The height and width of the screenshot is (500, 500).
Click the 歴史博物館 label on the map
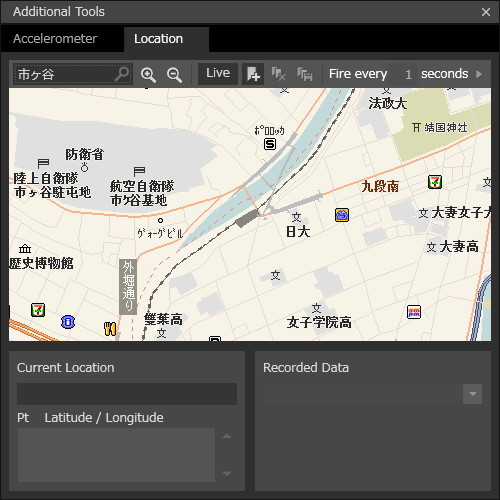[x=41, y=263]
